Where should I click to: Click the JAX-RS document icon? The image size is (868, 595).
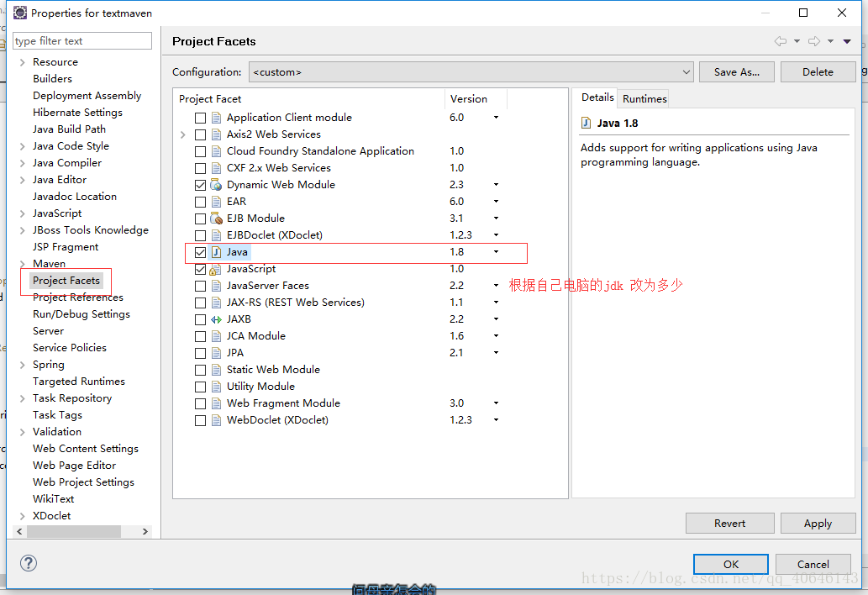(217, 303)
